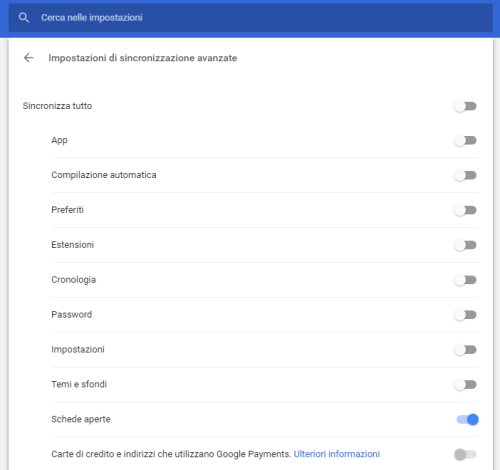Enable Temi e sfondi sync
The height and width of the screenshot is (470, 500).
click(x=465, y=385)
